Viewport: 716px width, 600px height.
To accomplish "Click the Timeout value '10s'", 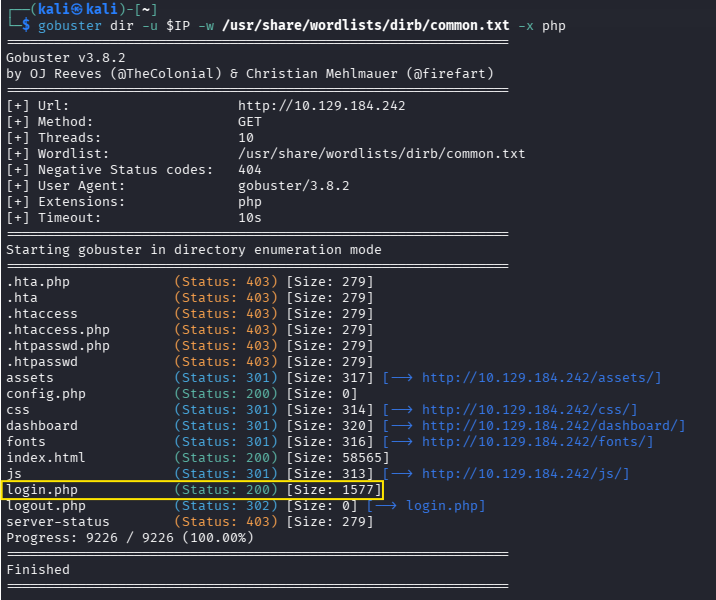I will [x=250, y=218].
